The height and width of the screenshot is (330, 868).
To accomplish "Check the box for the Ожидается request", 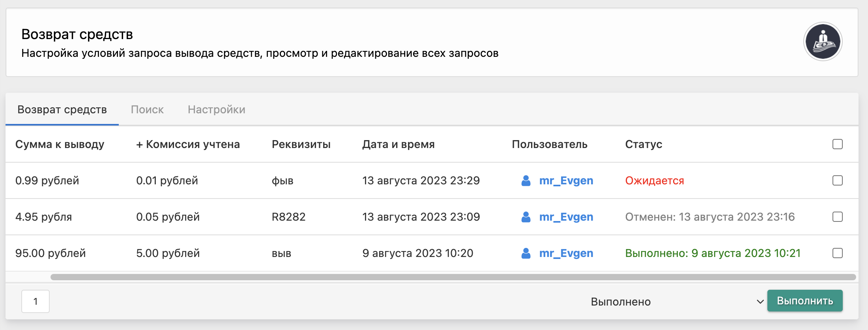I will pos(837,180).
